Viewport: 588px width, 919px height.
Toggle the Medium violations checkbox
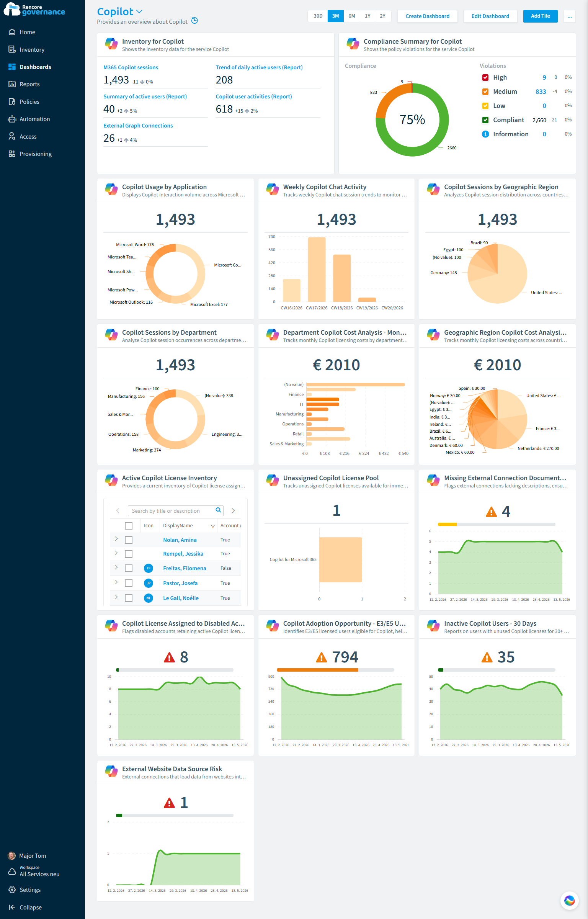[x=485, y=92]
